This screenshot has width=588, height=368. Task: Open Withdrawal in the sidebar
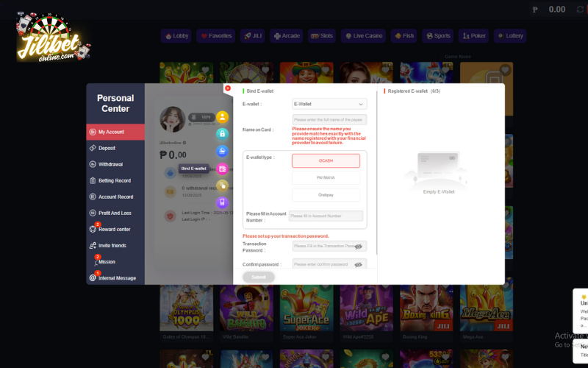[115, 164]
